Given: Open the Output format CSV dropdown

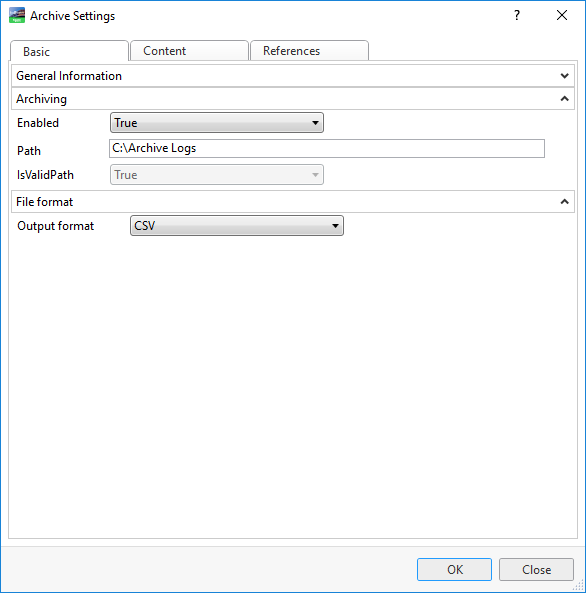Looking at the screenshot, I should (x=237, y=226).
